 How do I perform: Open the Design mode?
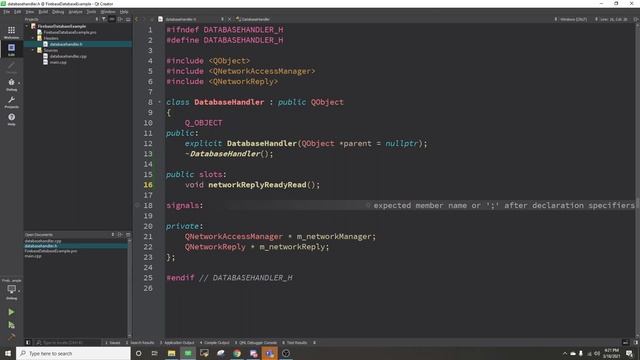coord(11,67)
